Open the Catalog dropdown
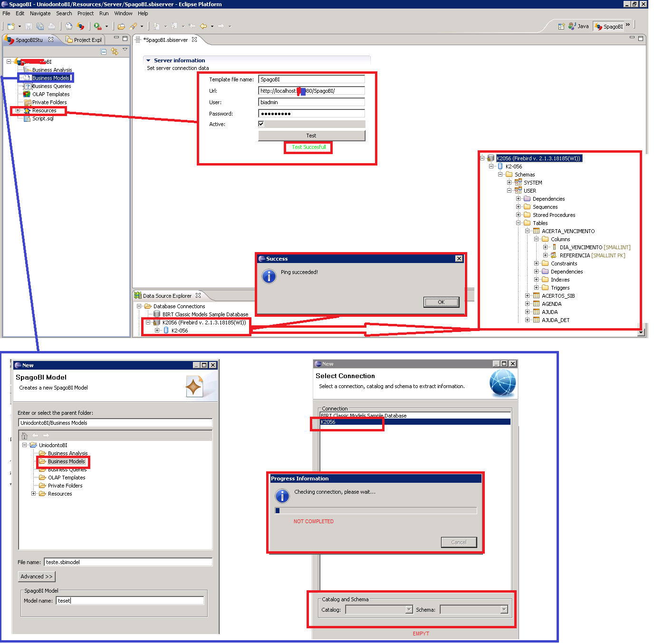Image resolution: width=654 pixels, height=644 pixels. (x=409, y=610)
